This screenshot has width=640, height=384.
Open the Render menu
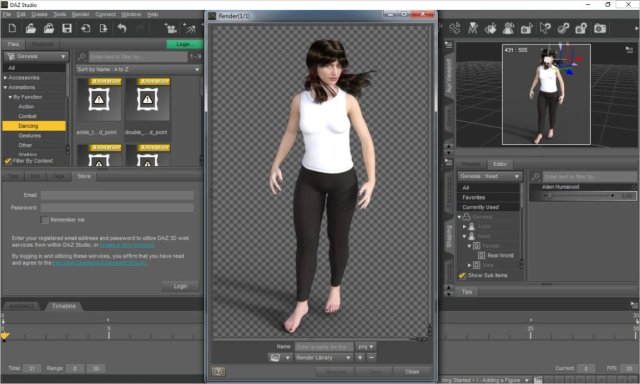tap(80, 14)
